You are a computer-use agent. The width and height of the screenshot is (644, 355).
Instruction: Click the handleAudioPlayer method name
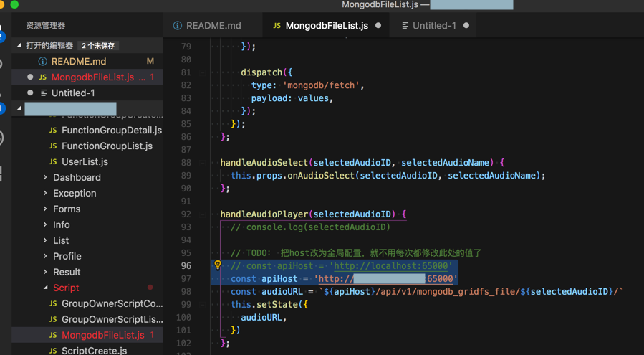[x=264, y=214]
